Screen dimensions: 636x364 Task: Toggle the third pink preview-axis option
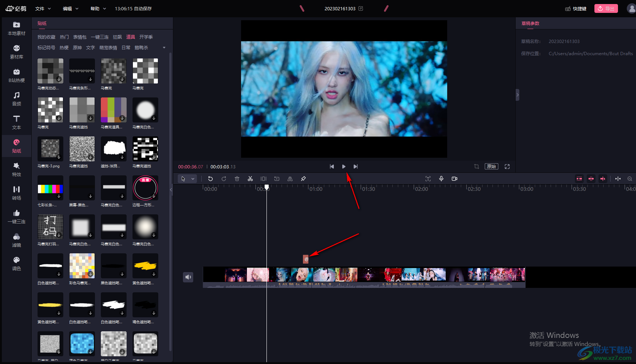(603, 179)
